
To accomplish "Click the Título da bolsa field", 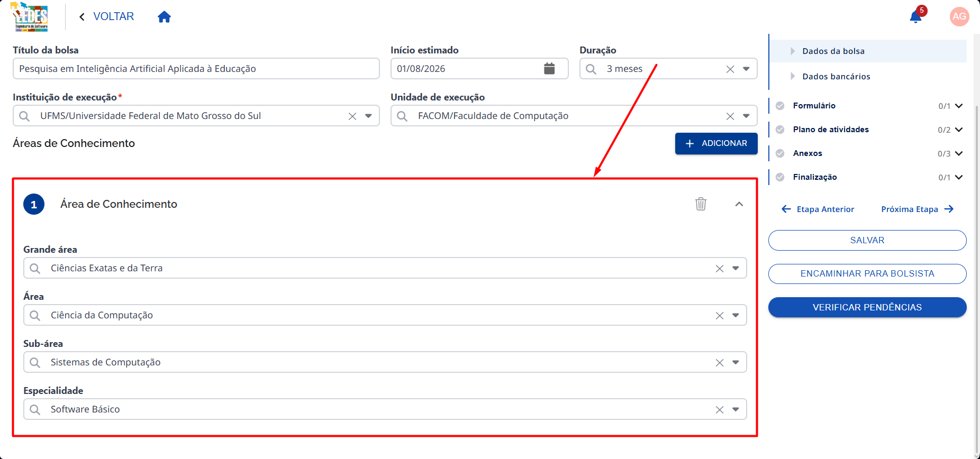I will pyautogui.click(x=196, y=69).
